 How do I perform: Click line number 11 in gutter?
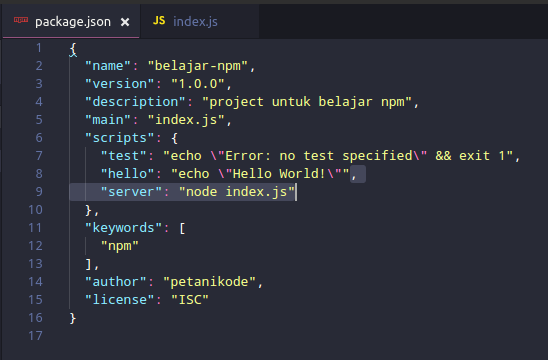pyautogui.click(x=35, y=228)
